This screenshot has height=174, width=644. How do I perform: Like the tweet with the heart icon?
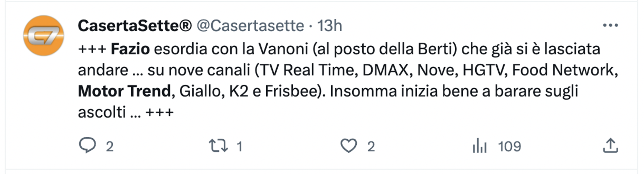[349, 146]
